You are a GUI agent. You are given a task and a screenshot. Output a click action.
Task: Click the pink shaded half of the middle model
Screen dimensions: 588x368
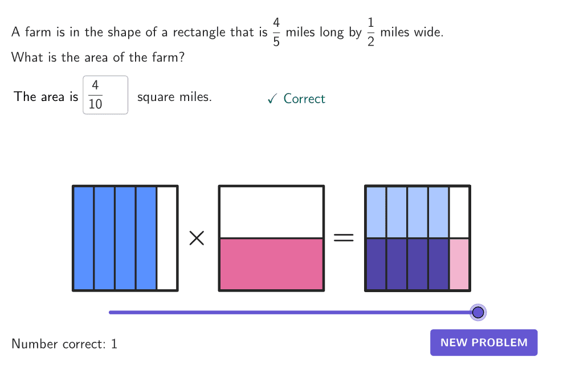click(271, 264)
